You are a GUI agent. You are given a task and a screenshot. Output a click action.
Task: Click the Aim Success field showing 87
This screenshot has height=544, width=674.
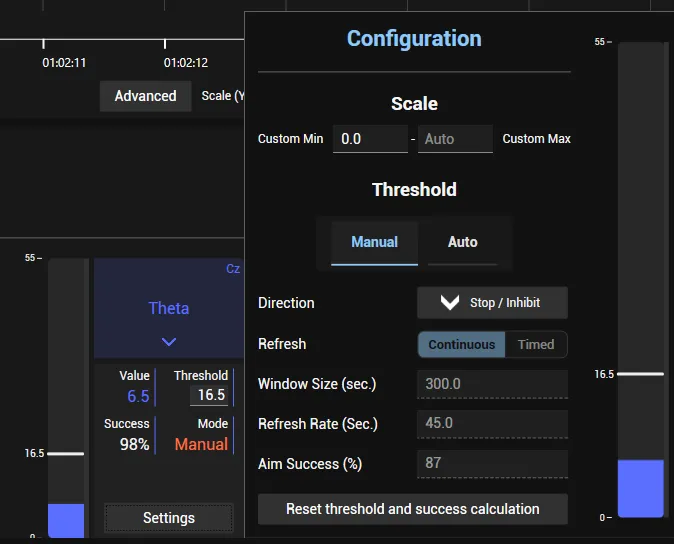pos(492,463)
